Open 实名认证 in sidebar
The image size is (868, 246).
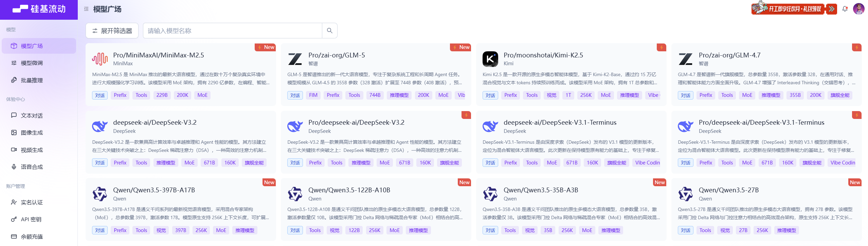[39, 202]
